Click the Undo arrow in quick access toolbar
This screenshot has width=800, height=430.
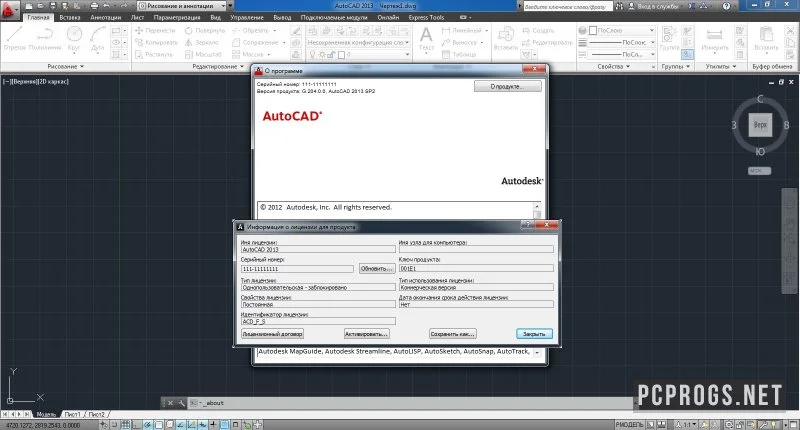(x=106, y=6)
